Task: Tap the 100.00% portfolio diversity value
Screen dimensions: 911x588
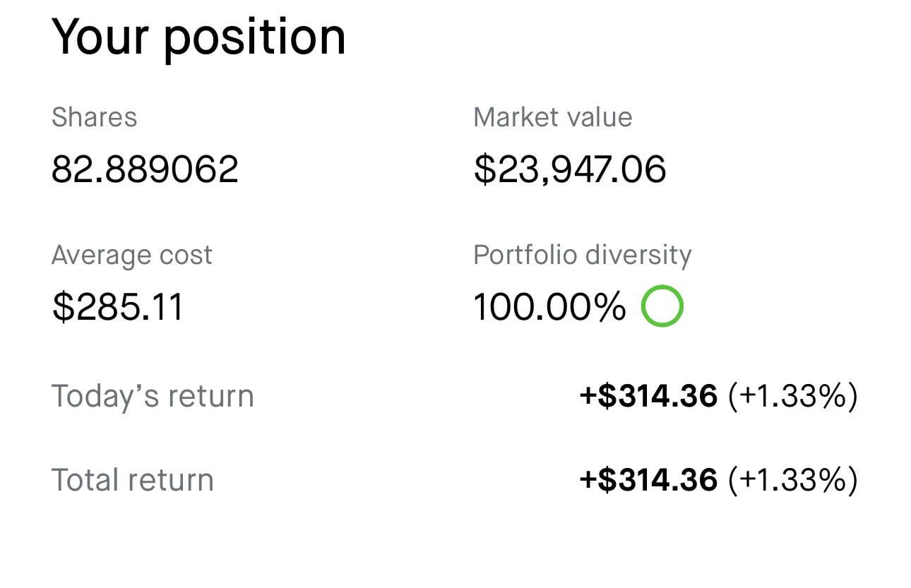Action: point(549,307)
